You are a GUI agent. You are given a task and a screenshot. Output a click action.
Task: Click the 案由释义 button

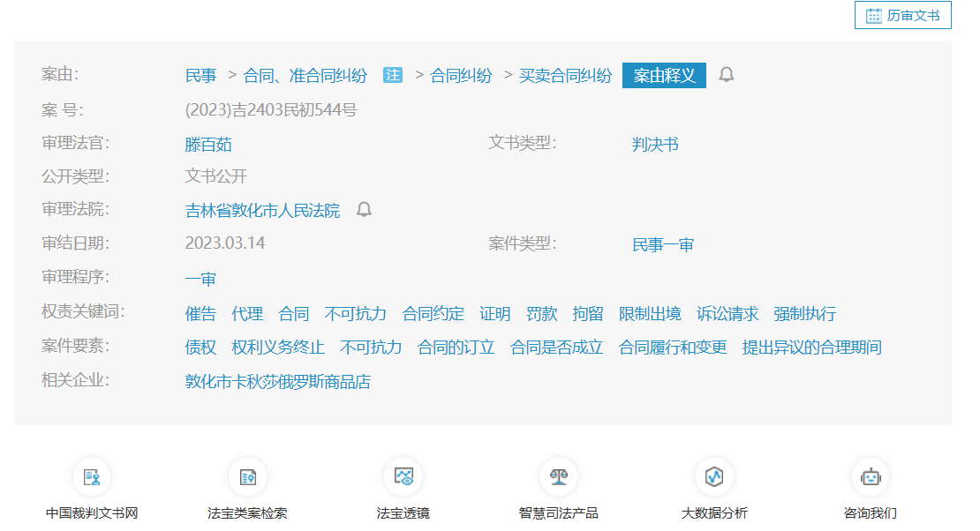point(664,76)
